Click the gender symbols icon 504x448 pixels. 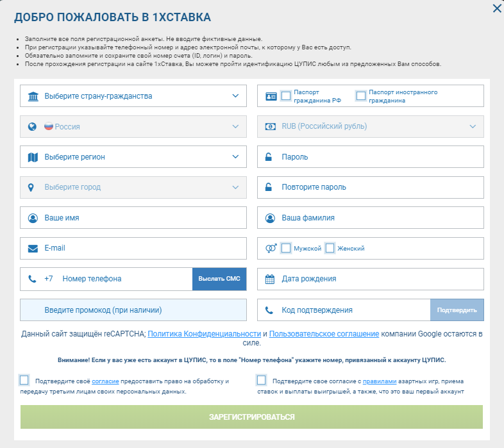pos(271,249)
